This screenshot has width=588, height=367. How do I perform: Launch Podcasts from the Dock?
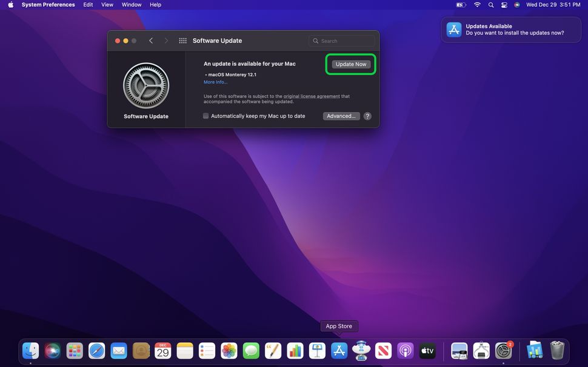point(405,350)
